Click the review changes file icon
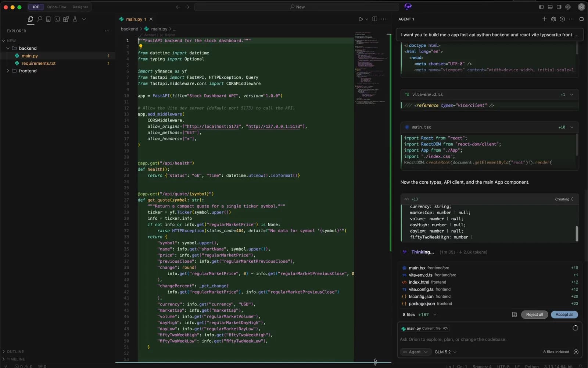The image size is (588, 368). [514, 315]
